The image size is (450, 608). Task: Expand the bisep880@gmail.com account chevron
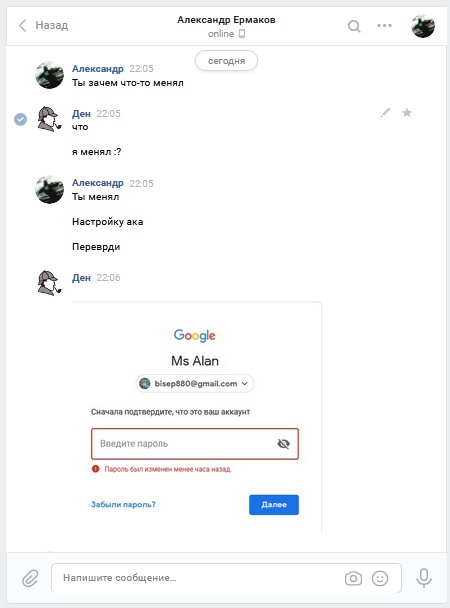tap(245, 383)
